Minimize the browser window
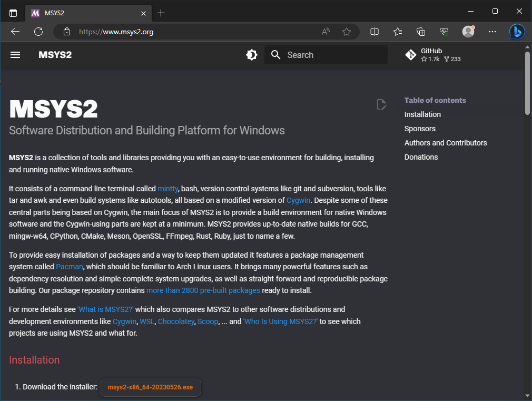Screen dimensions: 532x401 tap(470, 11)
